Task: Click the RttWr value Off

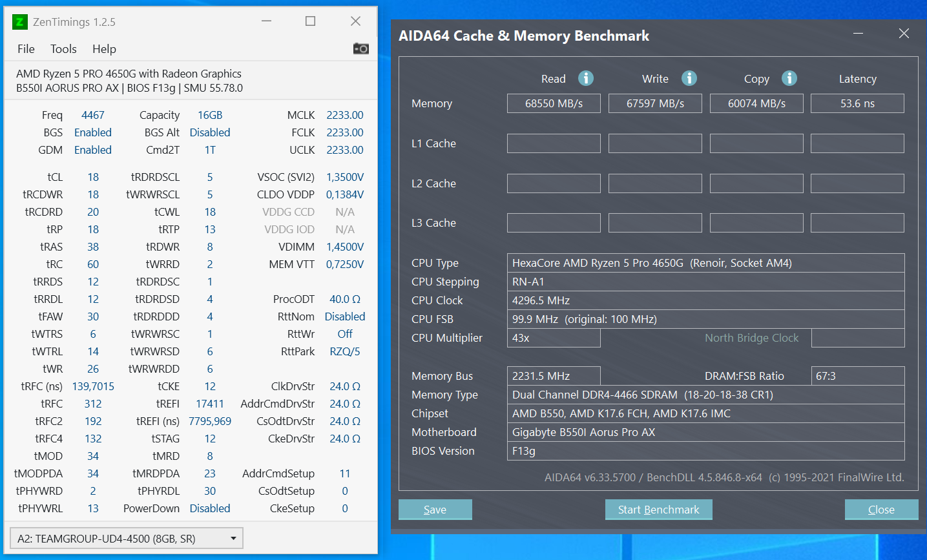Action: tap(345, 334)
